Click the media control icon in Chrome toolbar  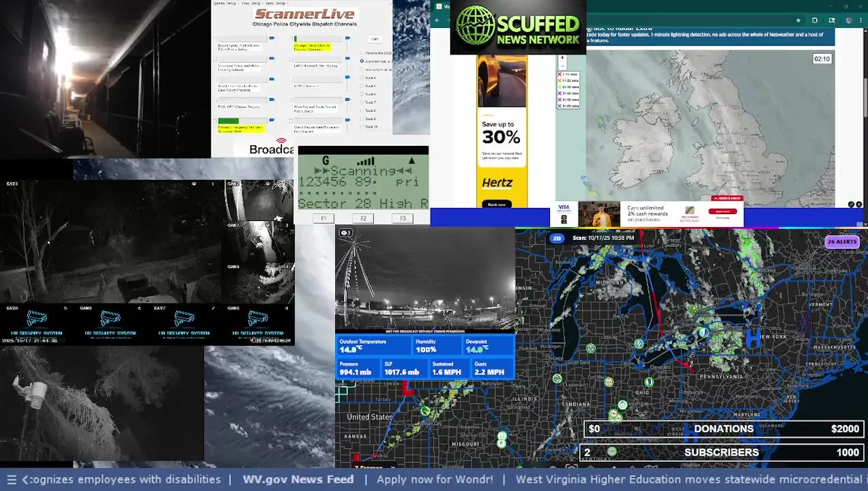832,20
